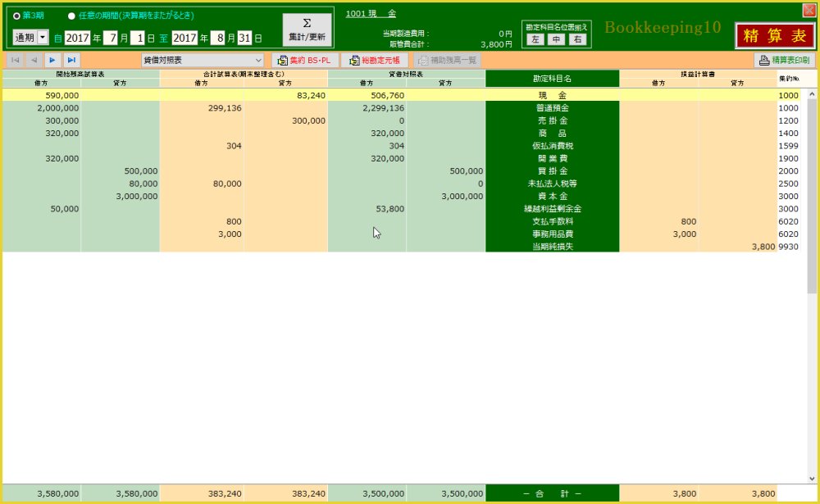Print with 精算表印刷 button
The height and width of the screenshot is (504, 820).
(x=784, y=60)
